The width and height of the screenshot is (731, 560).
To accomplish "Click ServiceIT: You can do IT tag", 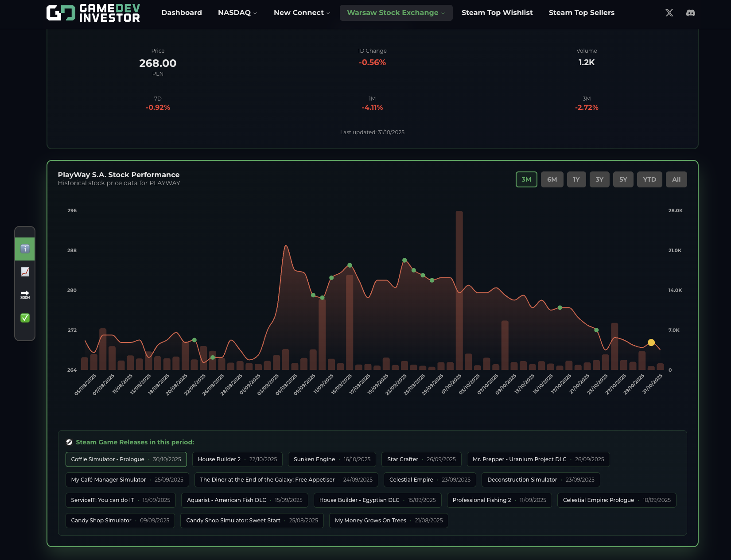I will (121, 500).
